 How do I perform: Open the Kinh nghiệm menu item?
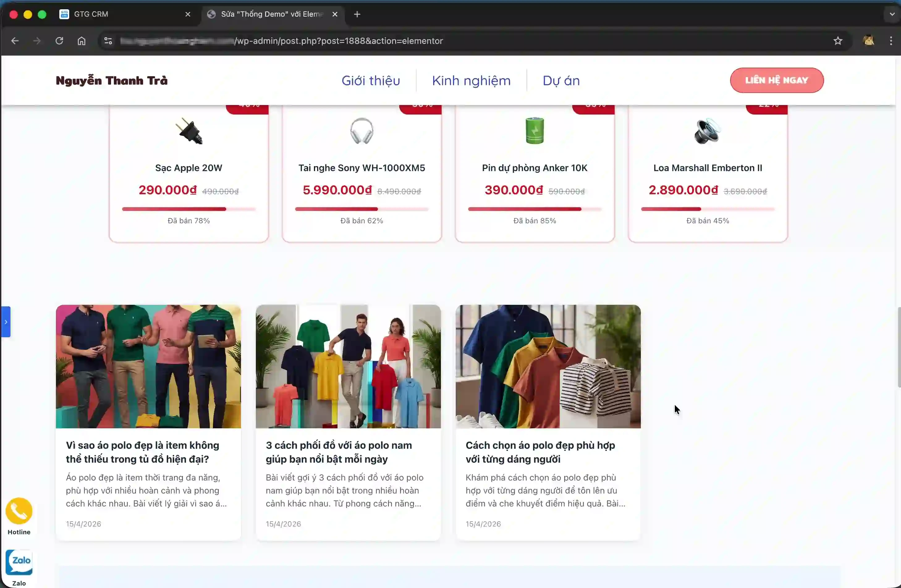pyautogui.click(x=471, y=80)
